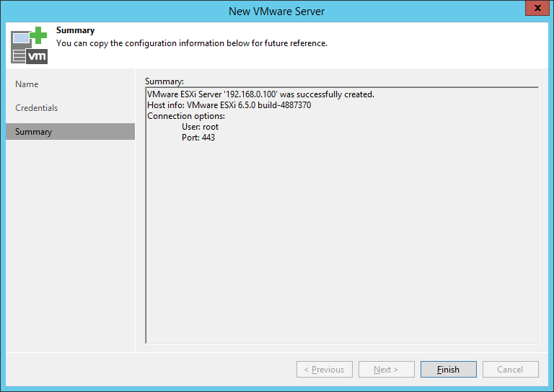Click the 'You can copy the configuration' description
Viewport: 554px width, 392px height.
[192, 43]
